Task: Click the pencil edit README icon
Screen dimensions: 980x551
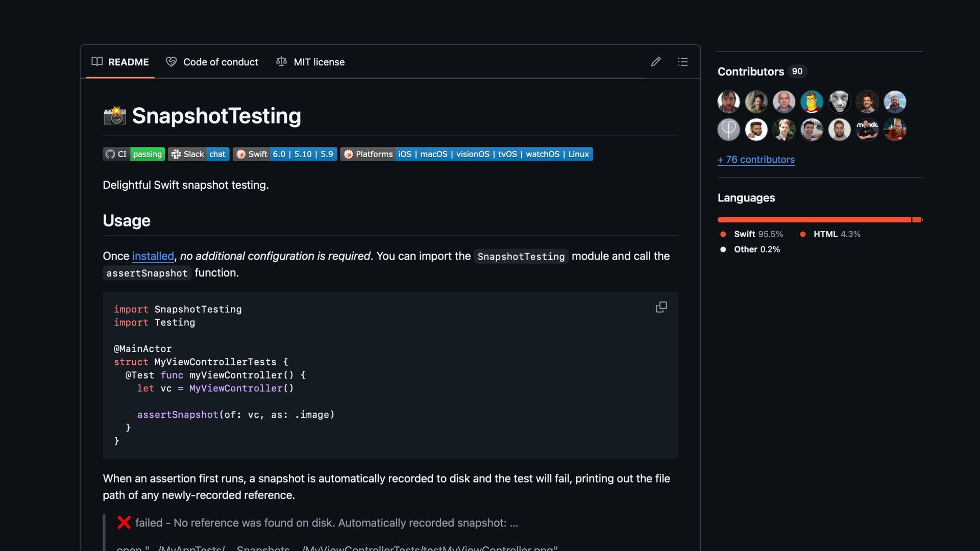Action: [x=656, y=62]
